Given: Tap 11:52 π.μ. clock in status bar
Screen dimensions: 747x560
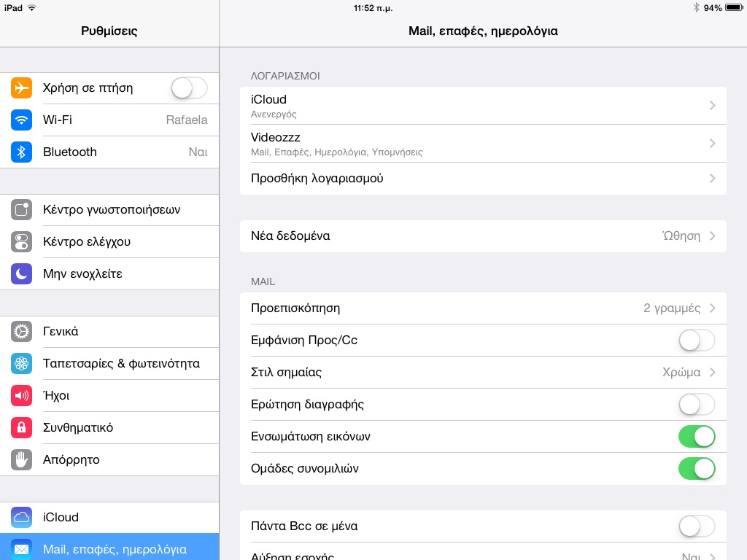Looking at the screenshot, I should (373, 8).
